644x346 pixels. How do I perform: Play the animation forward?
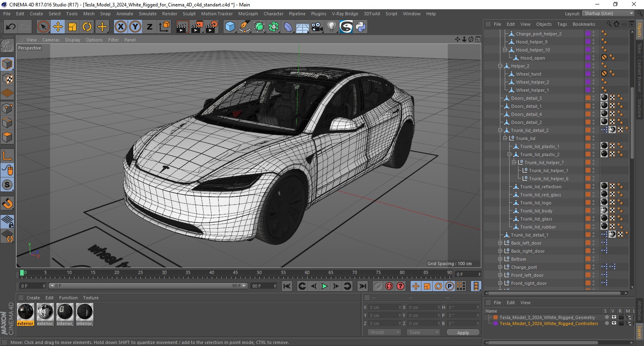tap(324, 286)
